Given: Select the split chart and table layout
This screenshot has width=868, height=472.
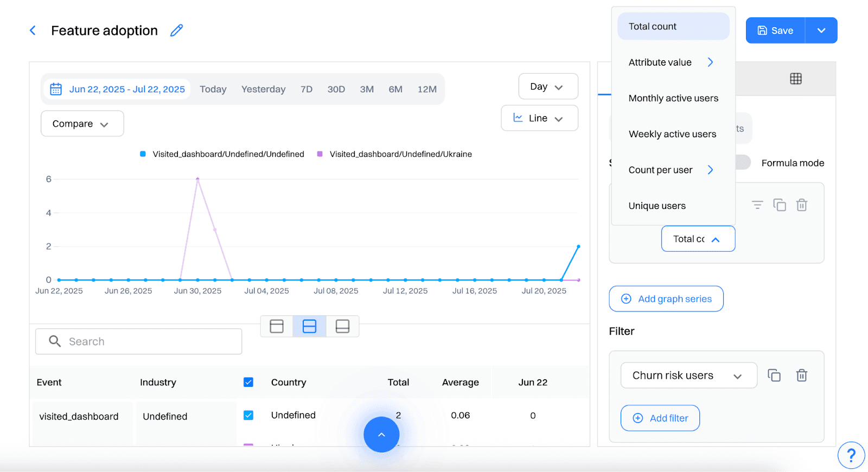Looking at the screenshot, I should (x=309, y=326).
